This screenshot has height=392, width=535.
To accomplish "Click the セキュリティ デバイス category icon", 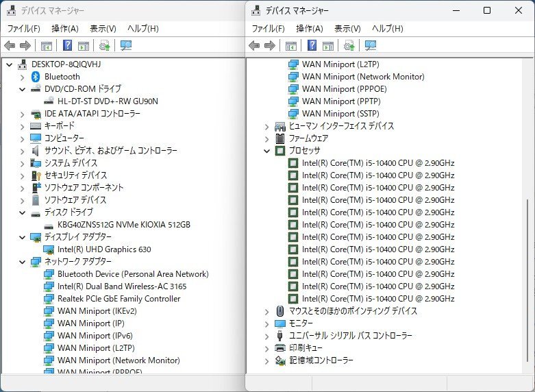I will 36,175.
